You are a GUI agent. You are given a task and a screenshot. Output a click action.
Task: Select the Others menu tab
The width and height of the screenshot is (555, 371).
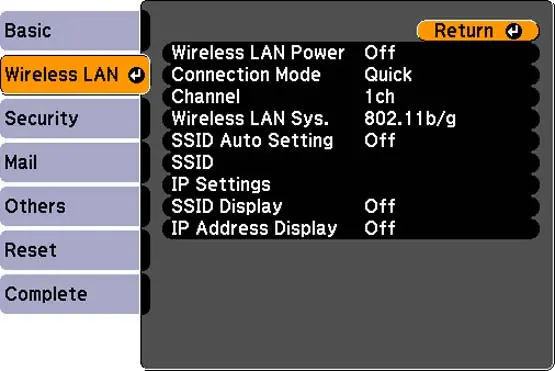point(70,206)
